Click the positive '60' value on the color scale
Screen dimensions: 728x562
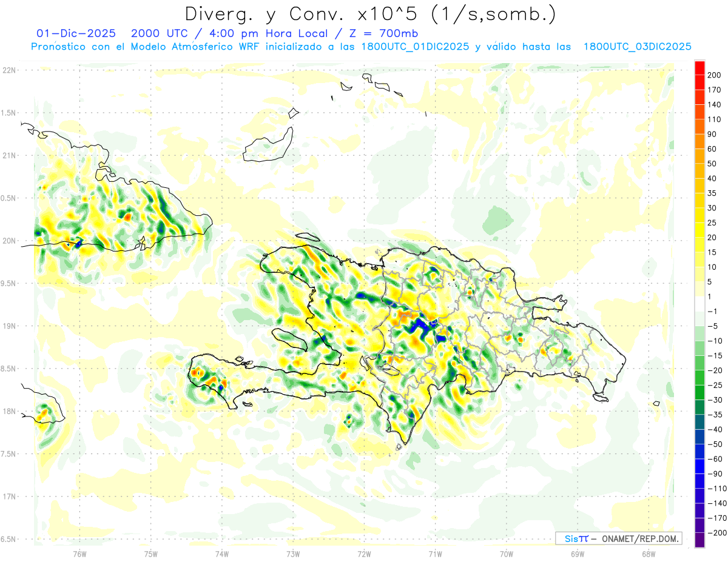(x=712, y=149)
